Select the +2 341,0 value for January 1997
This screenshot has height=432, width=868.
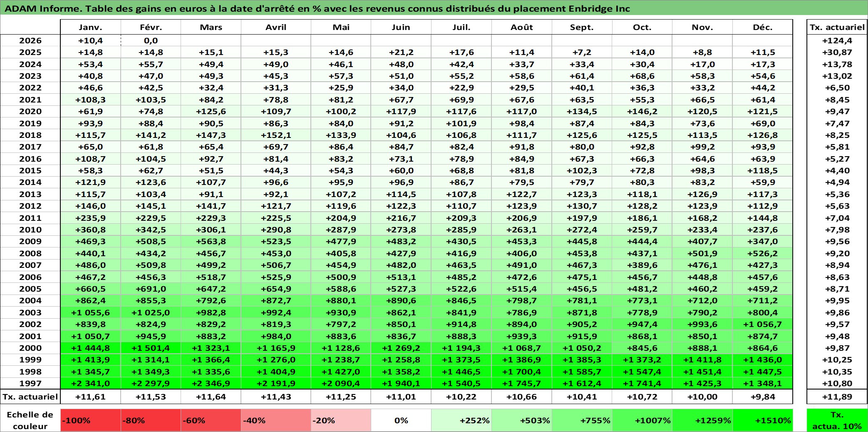tap(90, 383)
